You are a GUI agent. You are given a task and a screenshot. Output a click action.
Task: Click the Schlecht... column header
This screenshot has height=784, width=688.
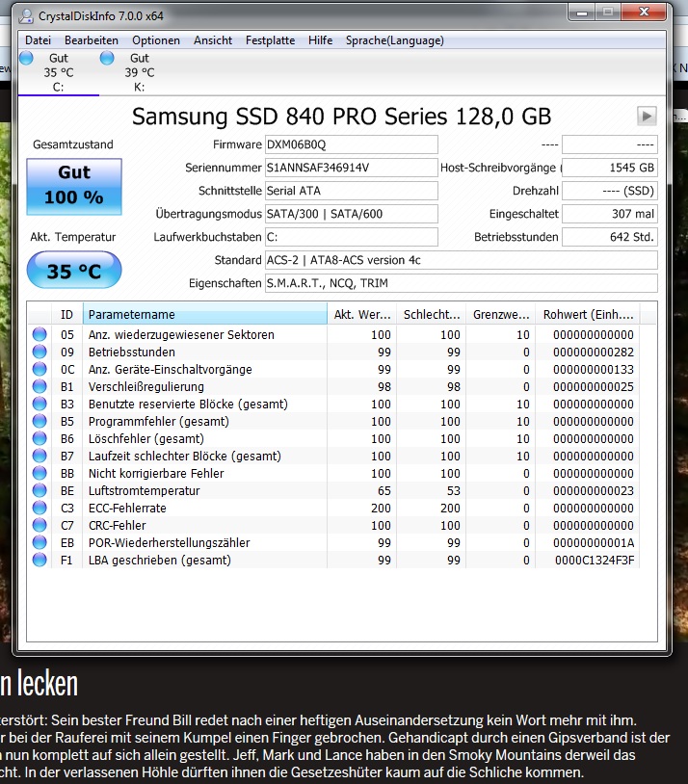(432, 315)
